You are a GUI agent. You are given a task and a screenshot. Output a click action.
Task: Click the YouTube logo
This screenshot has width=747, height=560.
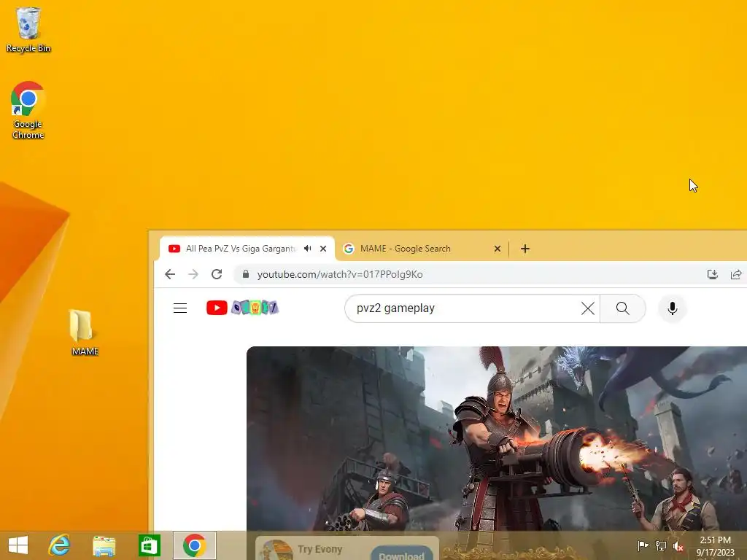[x=242, y=308]
